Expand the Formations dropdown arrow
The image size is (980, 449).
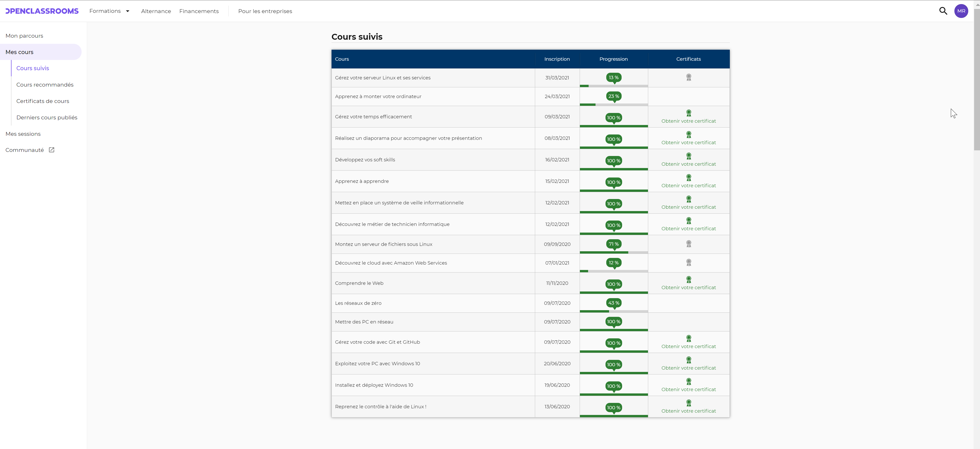(x=127, y=12)
